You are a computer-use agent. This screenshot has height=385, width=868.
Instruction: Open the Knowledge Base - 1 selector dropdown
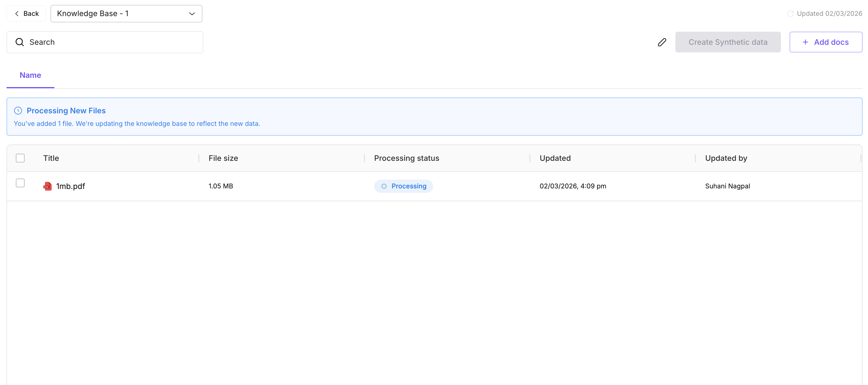pyautogui.click(x=126, y=13)
